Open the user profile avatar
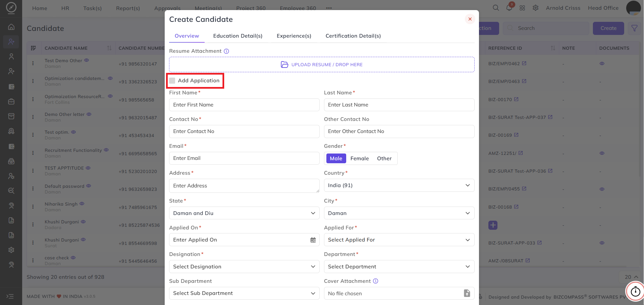This screenshot has height=305, width=644. pyautogui.click(x=633, y=8)
